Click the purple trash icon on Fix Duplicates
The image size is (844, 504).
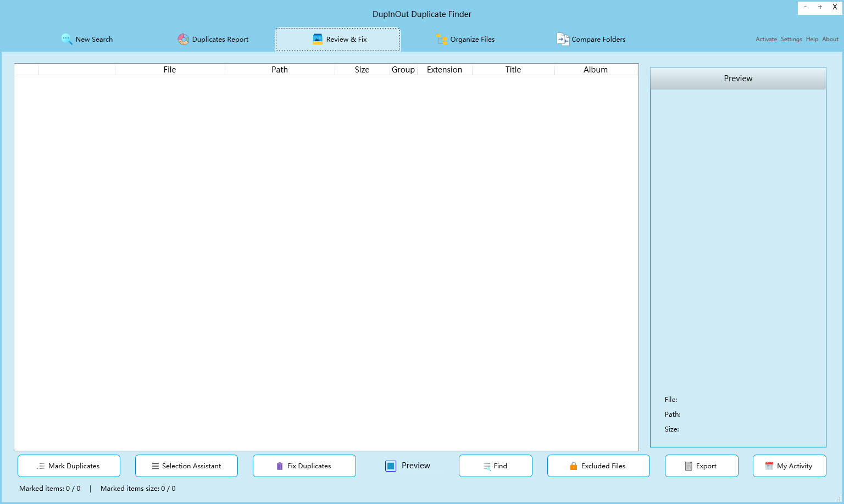pyautogui.click(x=280, y=466)
